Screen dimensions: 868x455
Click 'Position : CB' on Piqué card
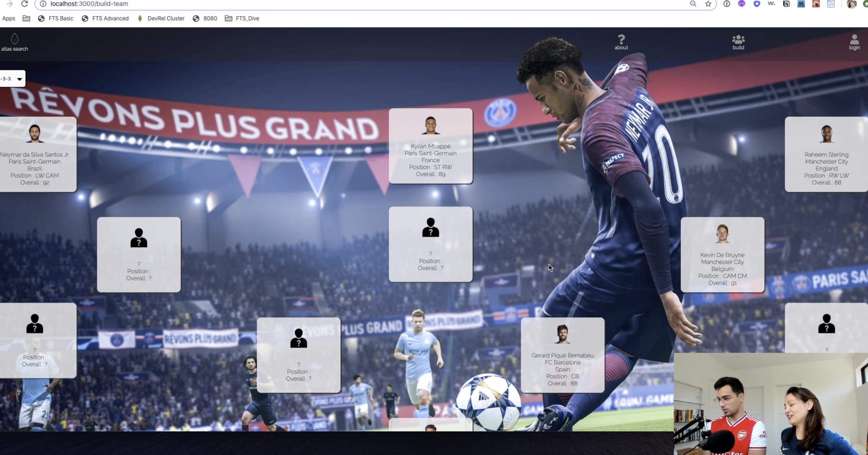click(563, 376)
